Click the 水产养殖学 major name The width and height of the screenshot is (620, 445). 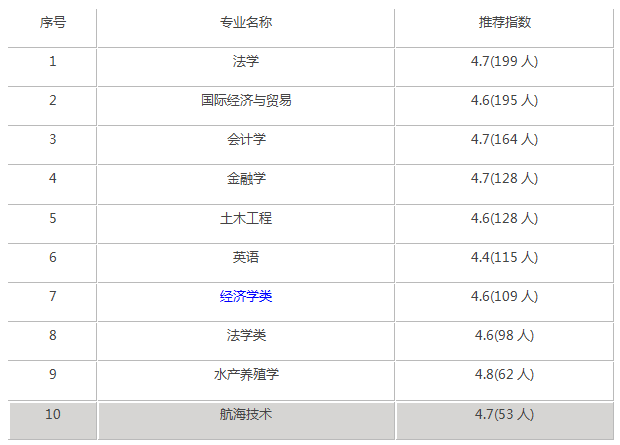245,374
